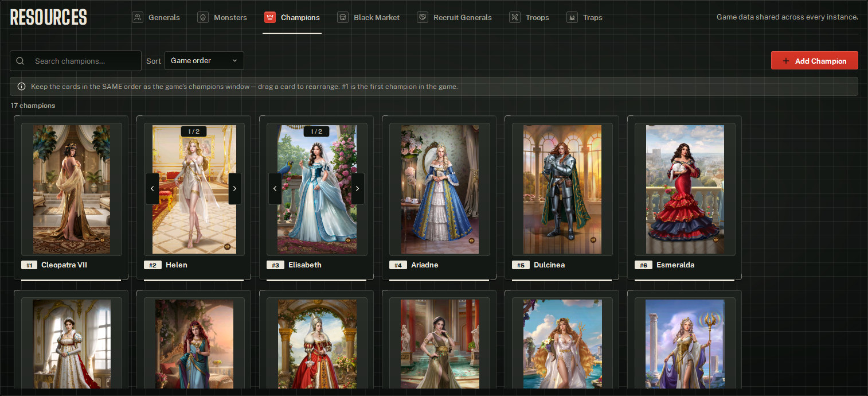868x396 pixels.
Task: Select second-row red-haired champion in teal dress
Action: pos(194,344)
